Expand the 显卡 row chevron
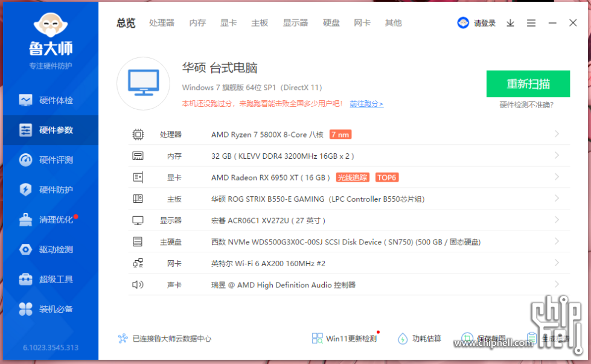The image size is (591, 364). coord(557,177)
